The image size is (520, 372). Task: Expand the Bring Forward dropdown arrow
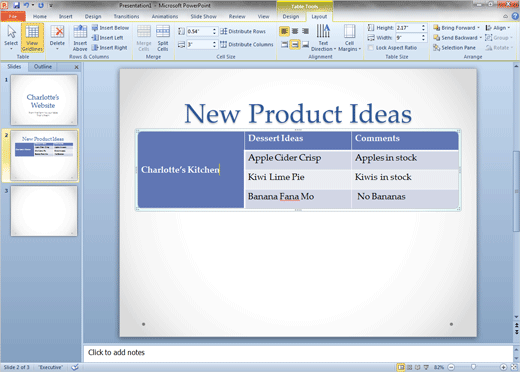coord(479,28)
